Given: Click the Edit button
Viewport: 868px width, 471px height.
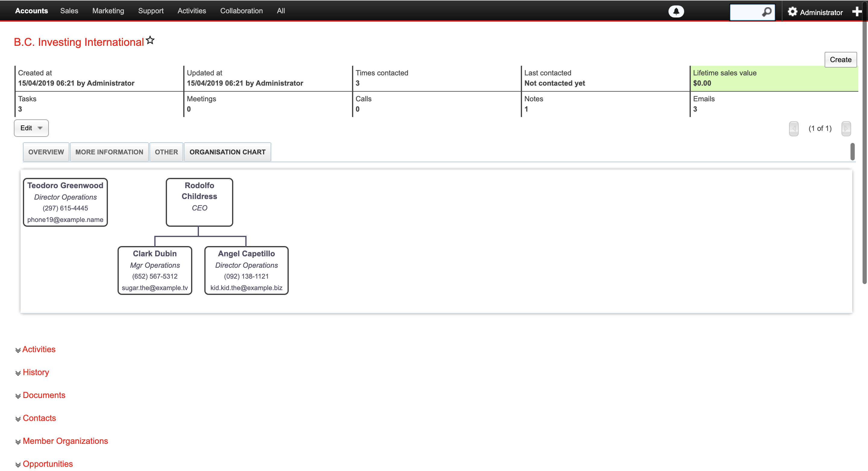Looking at the screenshot, I should [26, 128].
